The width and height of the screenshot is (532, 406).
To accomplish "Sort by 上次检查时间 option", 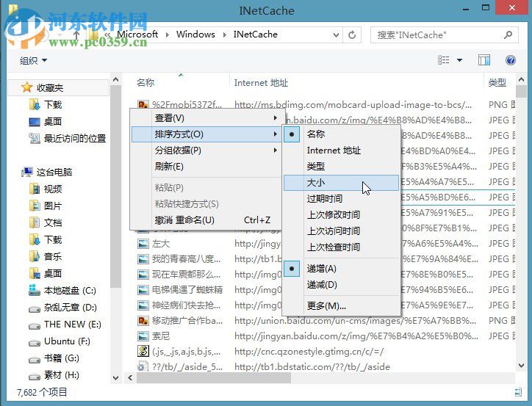I will click(x=342, y=247).
